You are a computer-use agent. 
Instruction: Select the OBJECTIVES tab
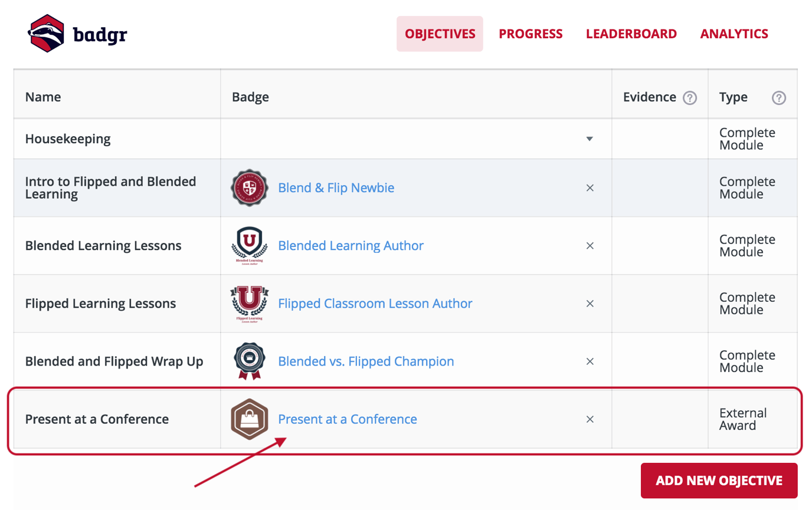[x=439, y=34]
